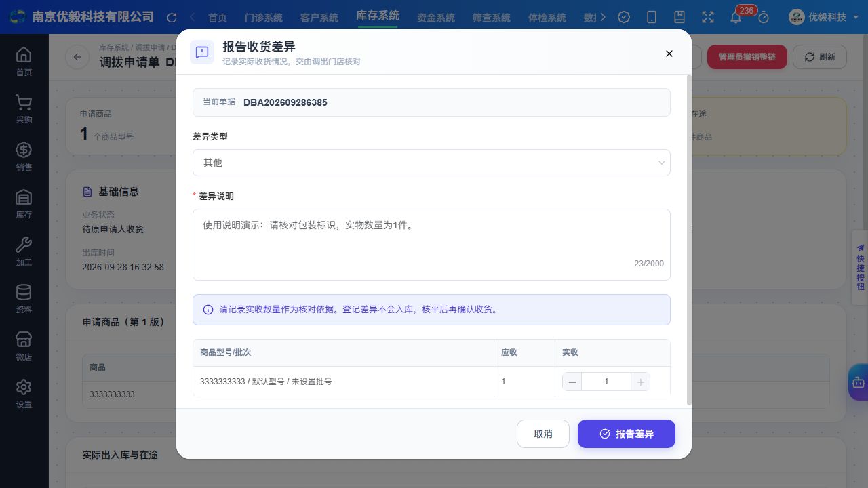Open the robot assistant floating icon
This screenshot has width=868, height=488.
859,382
